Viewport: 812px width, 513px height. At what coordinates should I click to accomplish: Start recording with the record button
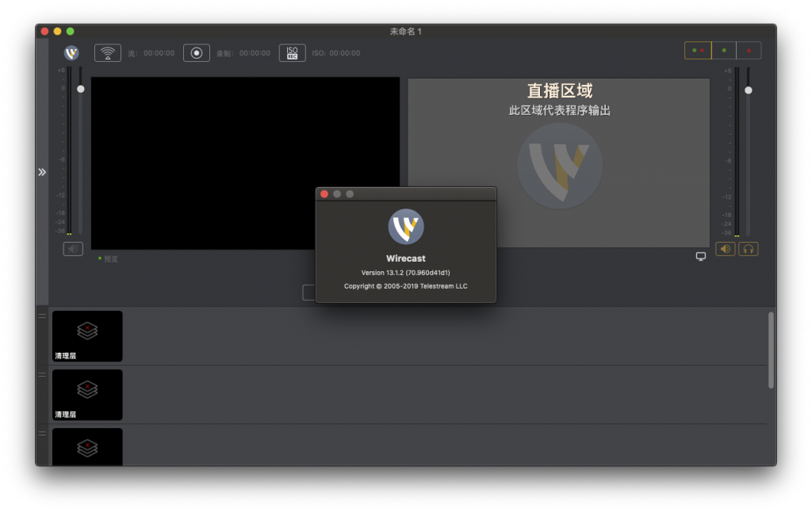coord(197,53)
